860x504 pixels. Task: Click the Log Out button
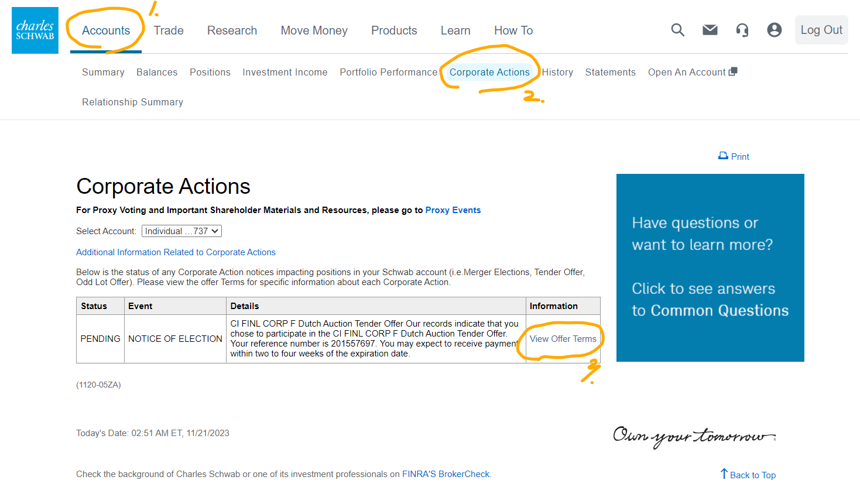coord(821,30)
